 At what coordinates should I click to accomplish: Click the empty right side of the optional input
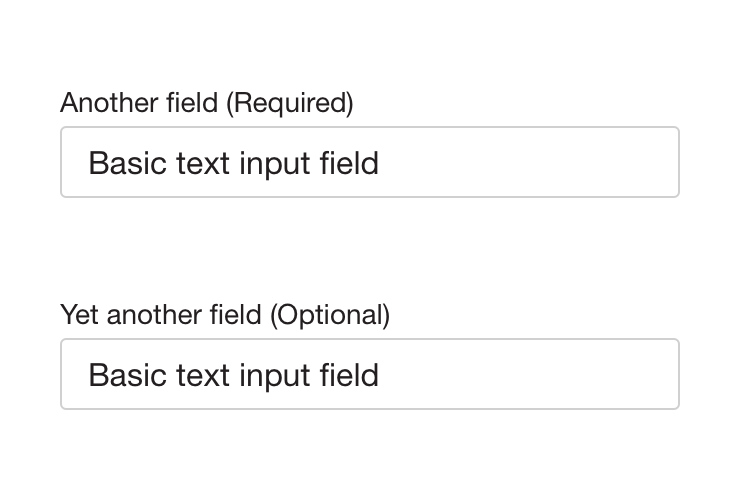click(x=560, y=374)
